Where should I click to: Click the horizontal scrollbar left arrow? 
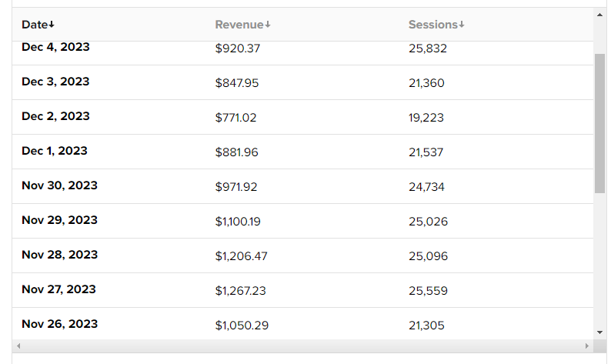point(18,346)
